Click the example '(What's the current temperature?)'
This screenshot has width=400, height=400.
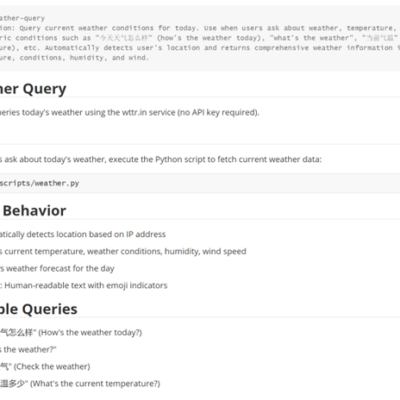pos(80,384)
